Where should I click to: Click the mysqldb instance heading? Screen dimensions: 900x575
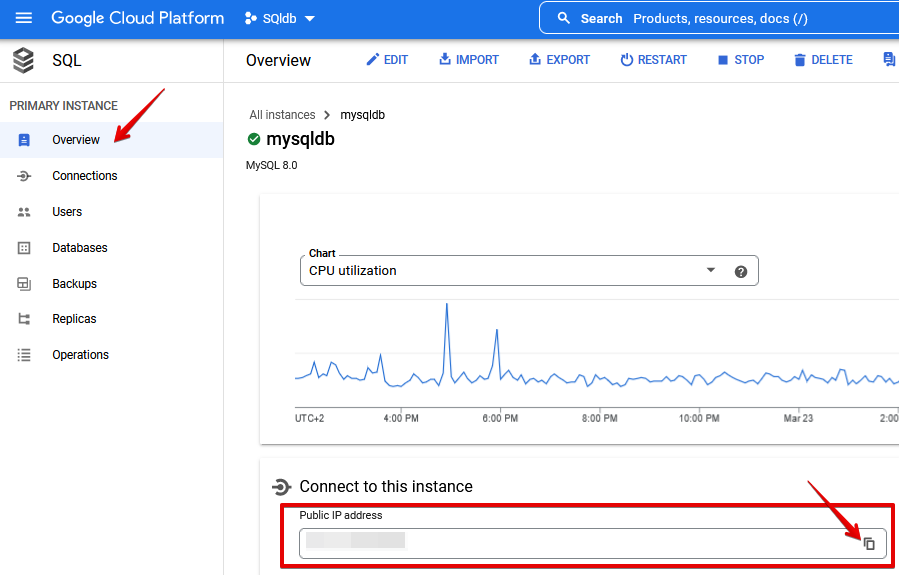[300, 139]
